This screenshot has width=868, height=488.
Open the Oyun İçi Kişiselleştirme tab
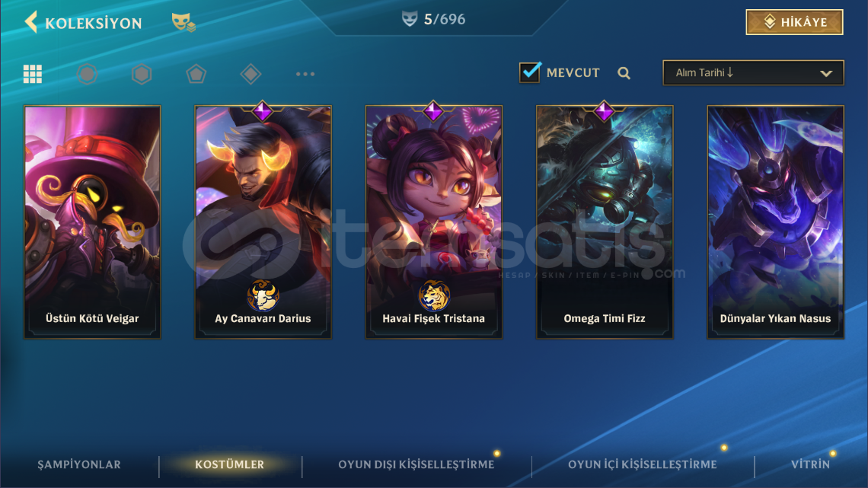click(x=642, y=464)
